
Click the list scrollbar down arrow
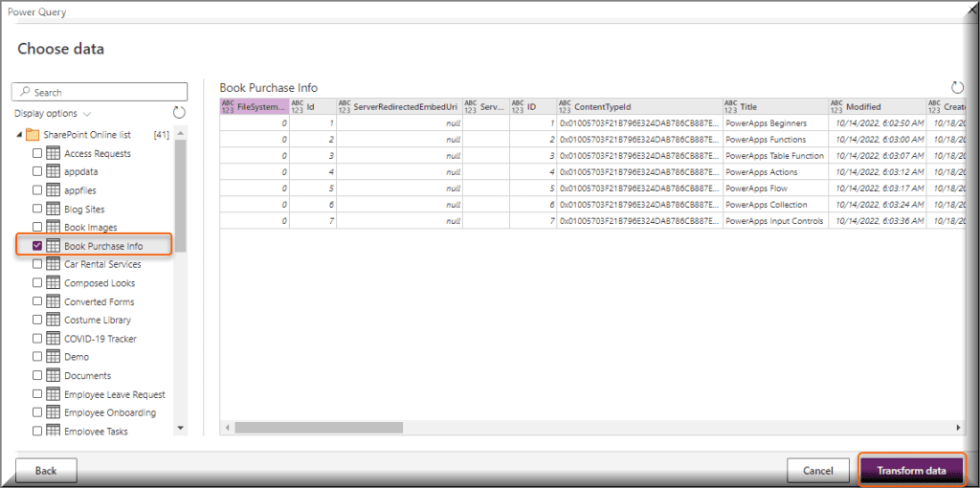click(x=181, y=428)
